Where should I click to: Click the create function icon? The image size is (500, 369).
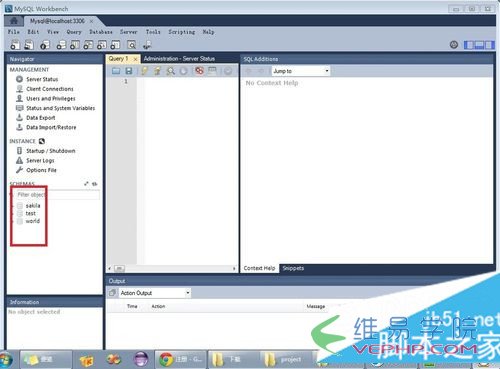(115, 45)
